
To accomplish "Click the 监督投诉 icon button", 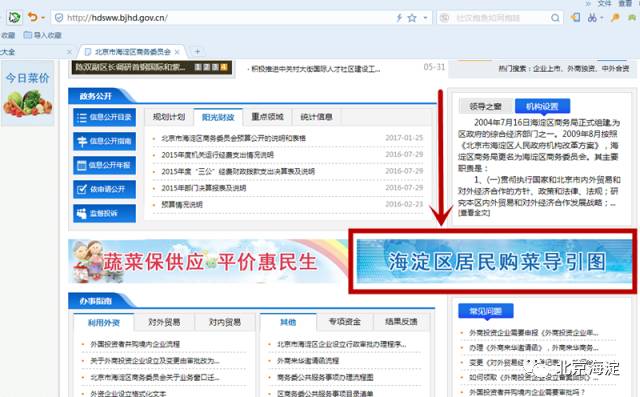I will 104,213.
